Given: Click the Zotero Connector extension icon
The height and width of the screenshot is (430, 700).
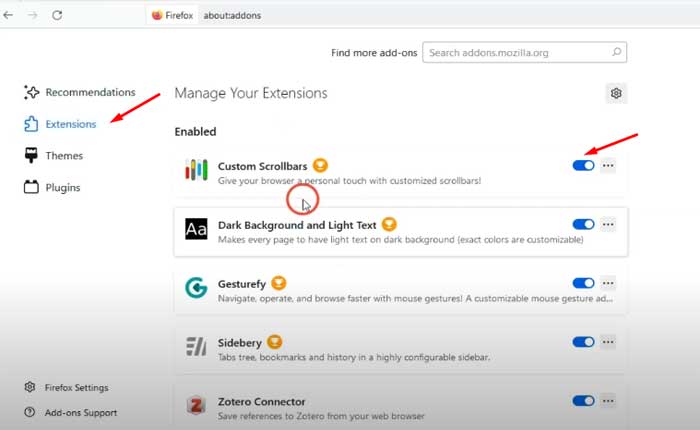Looking at the screenshot, I should click(196, 405).
